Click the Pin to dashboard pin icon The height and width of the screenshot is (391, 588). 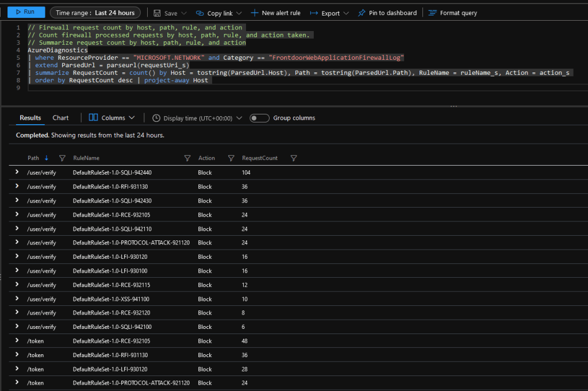click(361, 13)
